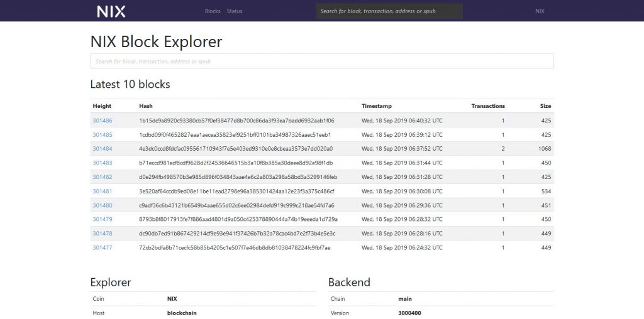Click the size value 534
The width and height of the screenshot is (644, 319).
coord(547,192)
